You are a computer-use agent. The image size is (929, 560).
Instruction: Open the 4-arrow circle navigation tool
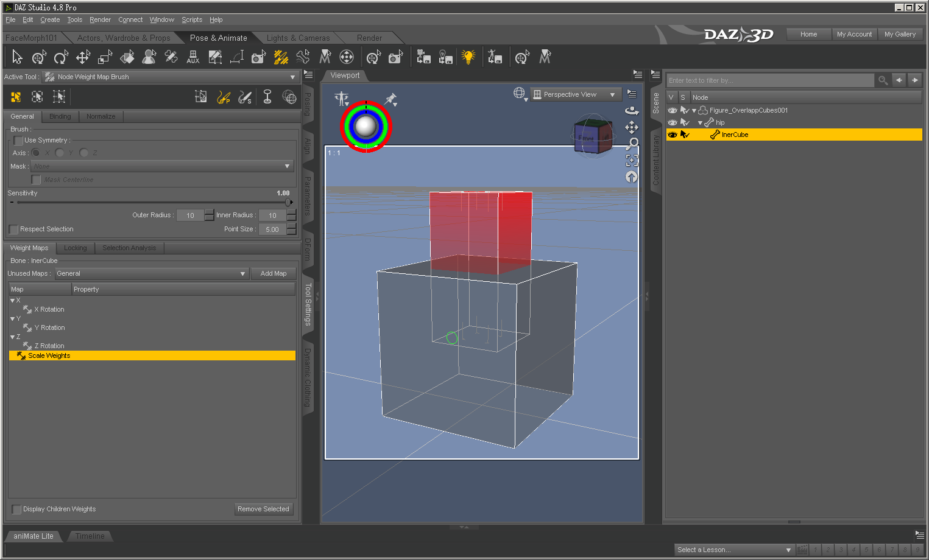click(347, 57)
